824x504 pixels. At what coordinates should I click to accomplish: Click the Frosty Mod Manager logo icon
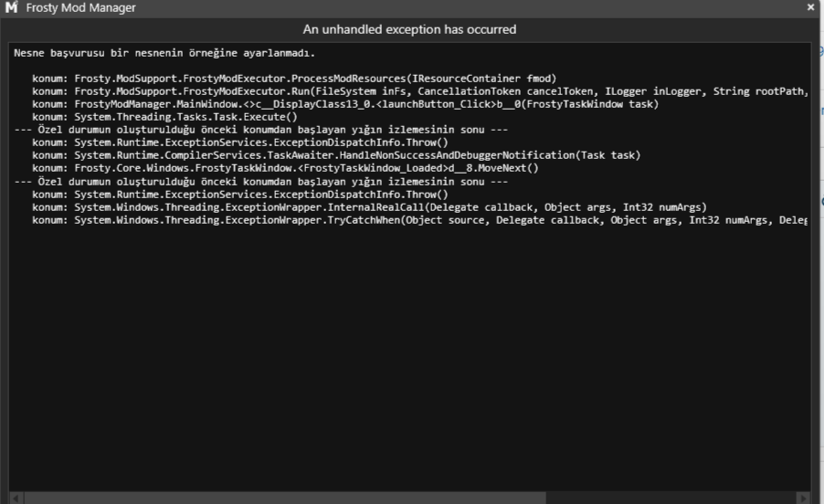[9, 8]
